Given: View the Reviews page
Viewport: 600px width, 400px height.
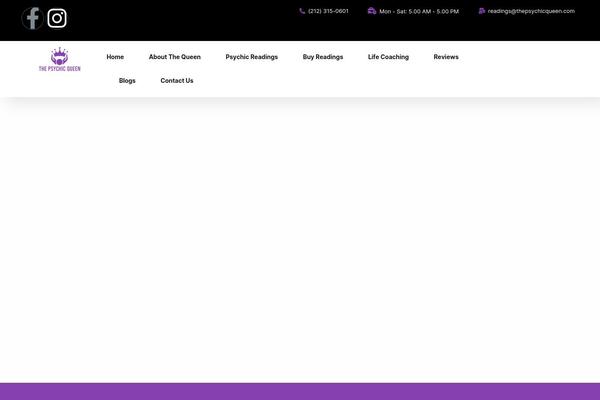Looking at the screenshot, I should point(446,57).
